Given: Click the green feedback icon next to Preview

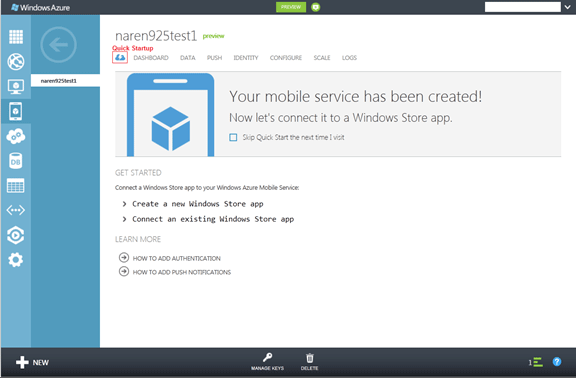Looking at the screenshot, I should tap(316, 7).
